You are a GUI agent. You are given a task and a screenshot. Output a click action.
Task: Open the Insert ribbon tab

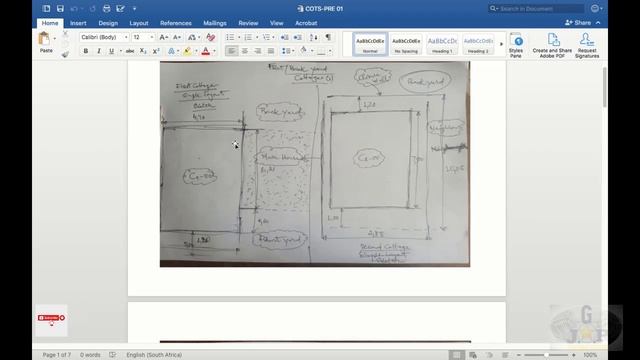click(78, 23)
